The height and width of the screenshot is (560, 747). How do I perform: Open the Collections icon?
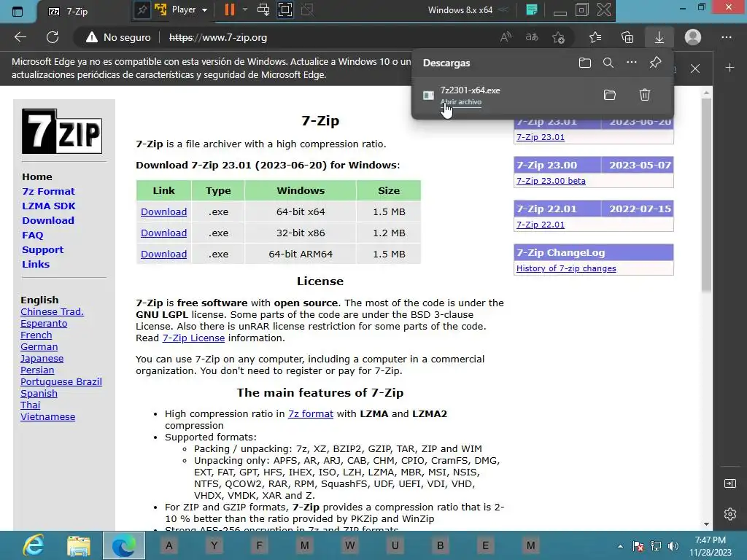coord(627,37)
